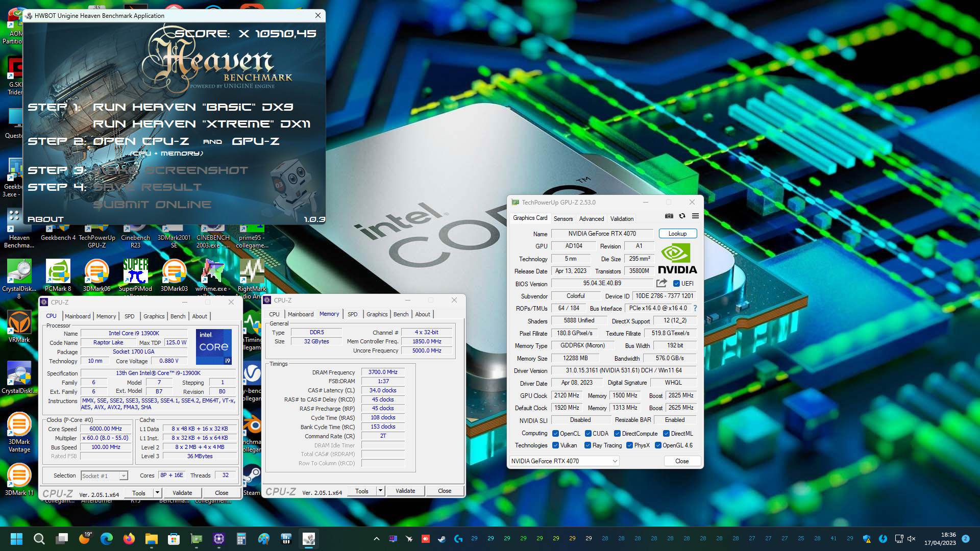
Task: Toggle the Ray Tracing checkbox
Action: coord(587,445)
